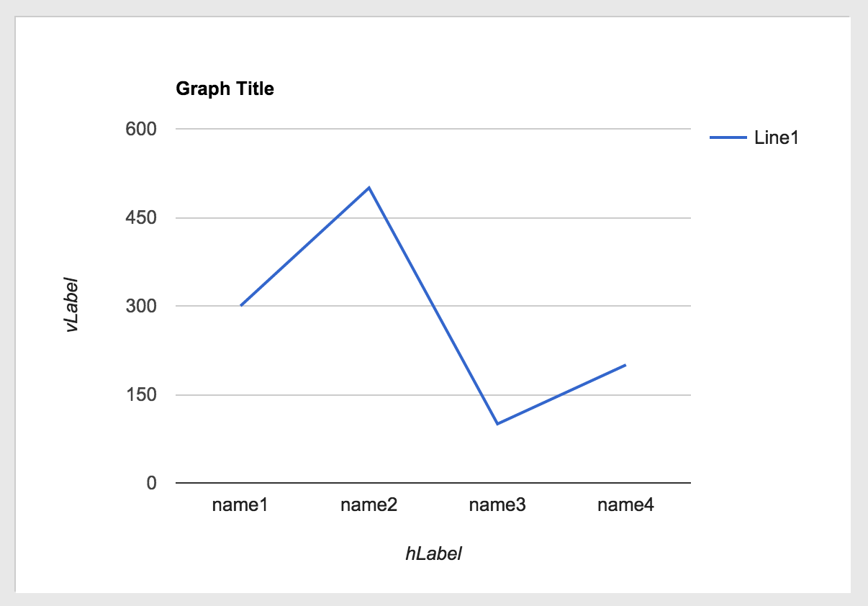Click the line peak above name2
This screenshot has height=606, width=868.
[369, 188]
